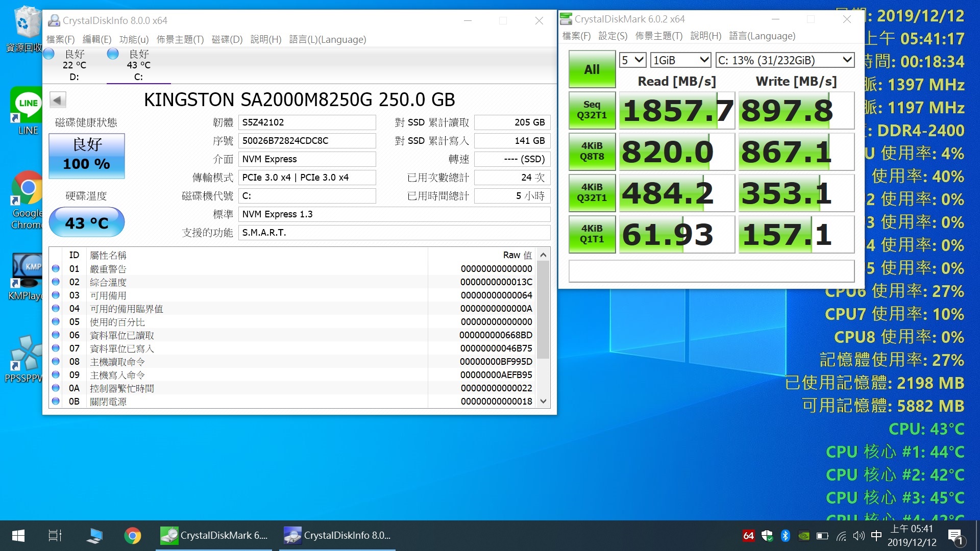Click the CrystalDiskMark comment text field
Image resolution: width=980 pixels, height=551 pixels.
click(x=712, y=271)
